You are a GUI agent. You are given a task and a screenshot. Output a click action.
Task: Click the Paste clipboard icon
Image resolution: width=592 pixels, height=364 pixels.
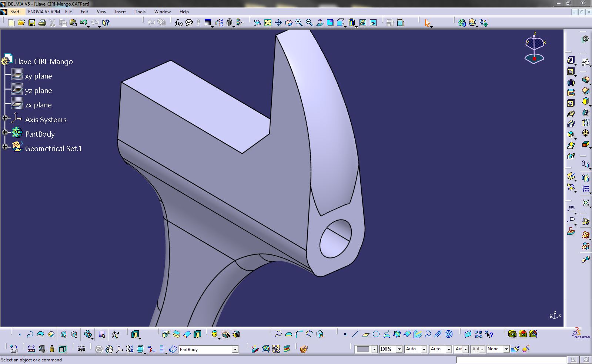pos(73,23)
